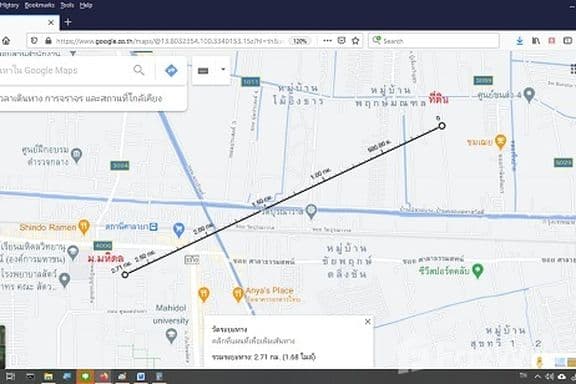Viewport: 576px width, 384px height.
Task: Open the Help menu
Action: (x=86, y=5)
